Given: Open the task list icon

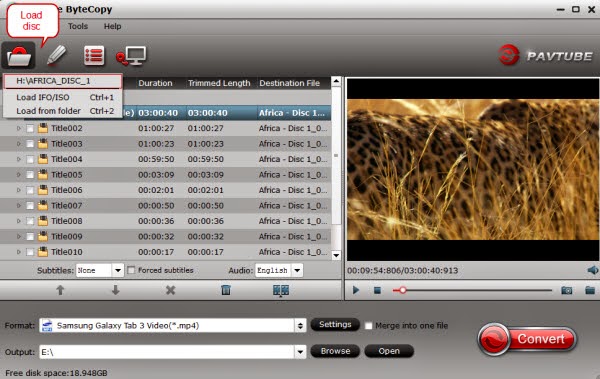Looking at the screenshot, I should click(x=94, y=56).
